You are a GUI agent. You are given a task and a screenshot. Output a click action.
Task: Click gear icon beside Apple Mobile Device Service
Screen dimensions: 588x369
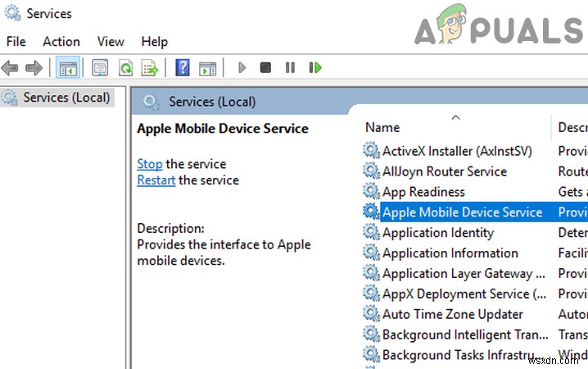[x=371, y=212]
